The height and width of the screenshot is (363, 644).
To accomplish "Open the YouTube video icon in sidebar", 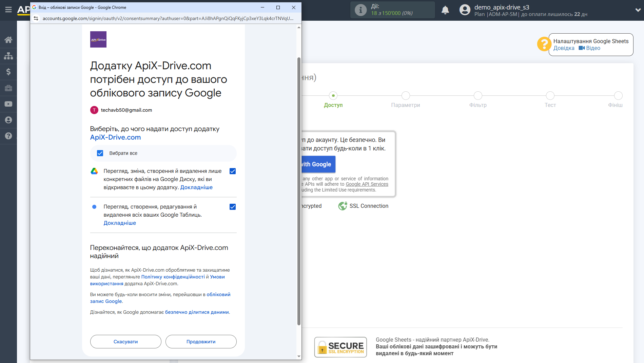I will [8, 104].
